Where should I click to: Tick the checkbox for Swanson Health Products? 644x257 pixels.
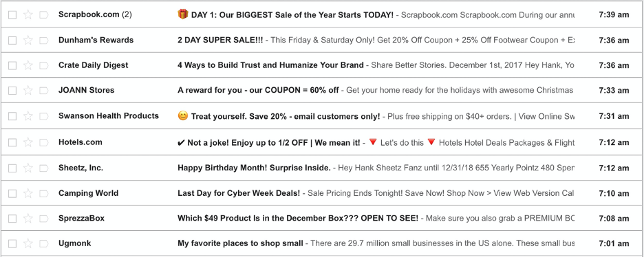[13, 116]
